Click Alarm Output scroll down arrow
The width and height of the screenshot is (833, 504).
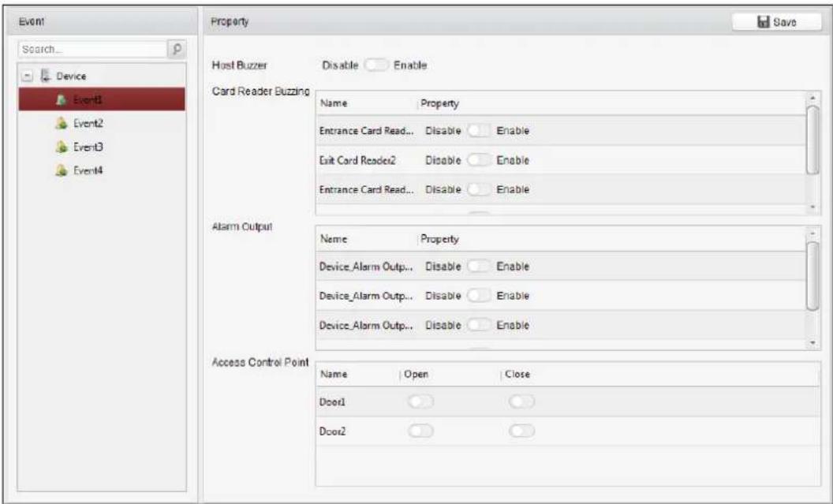pyautogui.click(x=812, y=342)
